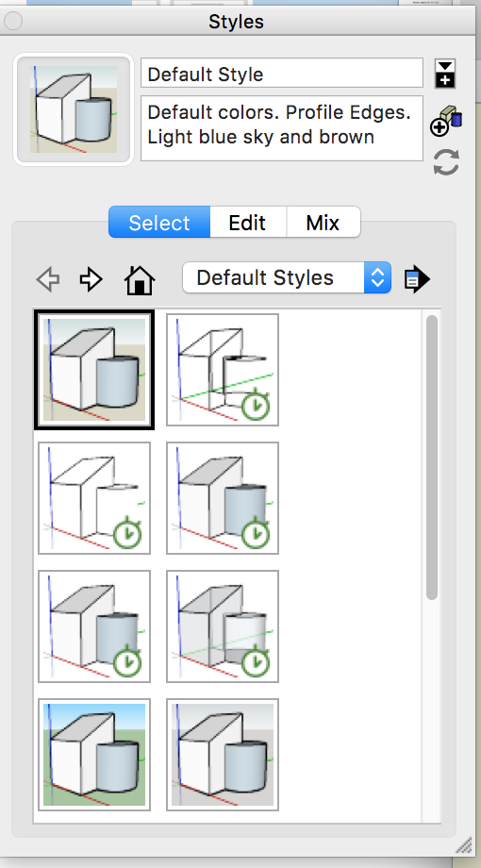
Task: Click the style description text box
Action: [x=282, y=128]
